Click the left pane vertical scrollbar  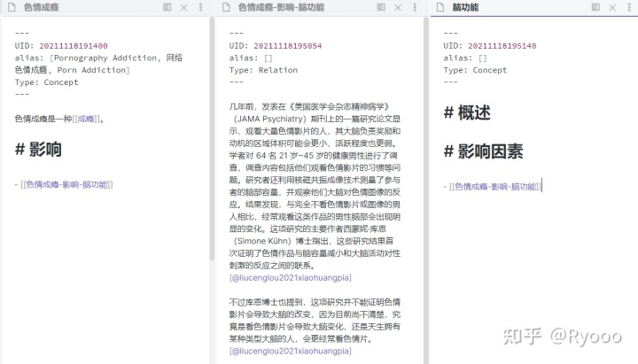point(212,138)
